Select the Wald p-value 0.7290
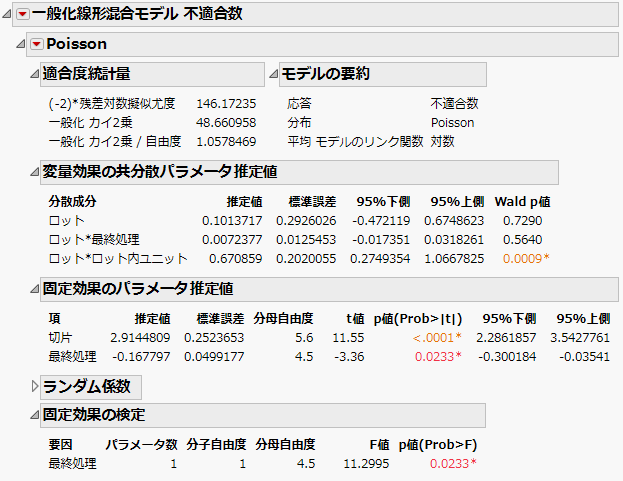 click(522, 221)
